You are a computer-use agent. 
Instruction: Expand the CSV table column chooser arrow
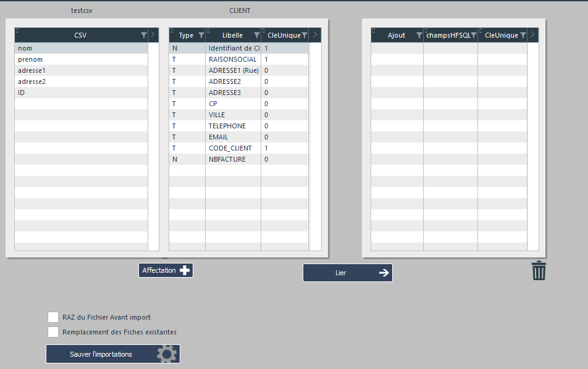tap(153, 35)
